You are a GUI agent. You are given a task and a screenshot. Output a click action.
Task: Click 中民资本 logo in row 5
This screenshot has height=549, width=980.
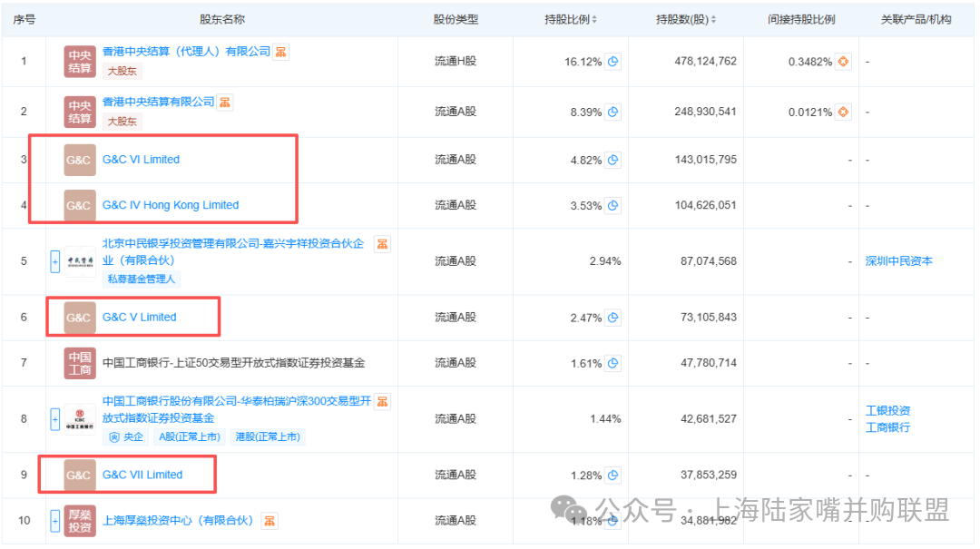(x=80, y=261)
